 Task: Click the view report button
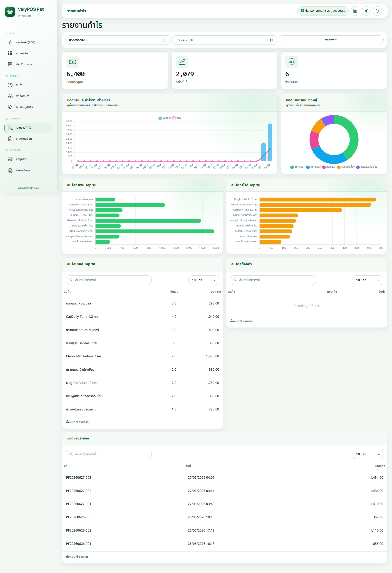click(331, 40)
